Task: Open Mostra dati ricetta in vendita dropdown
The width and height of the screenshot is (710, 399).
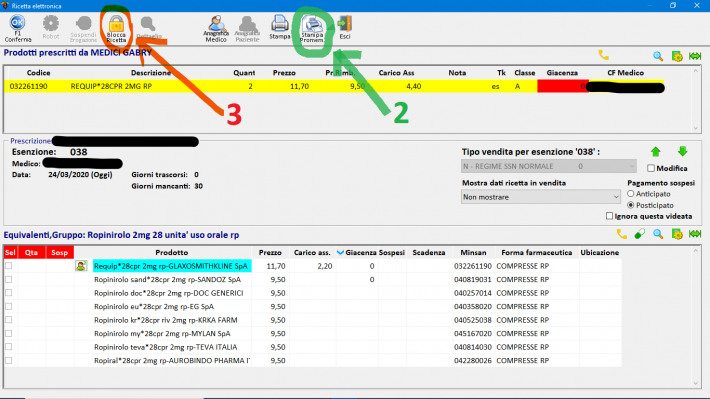Action: (541, 197)
